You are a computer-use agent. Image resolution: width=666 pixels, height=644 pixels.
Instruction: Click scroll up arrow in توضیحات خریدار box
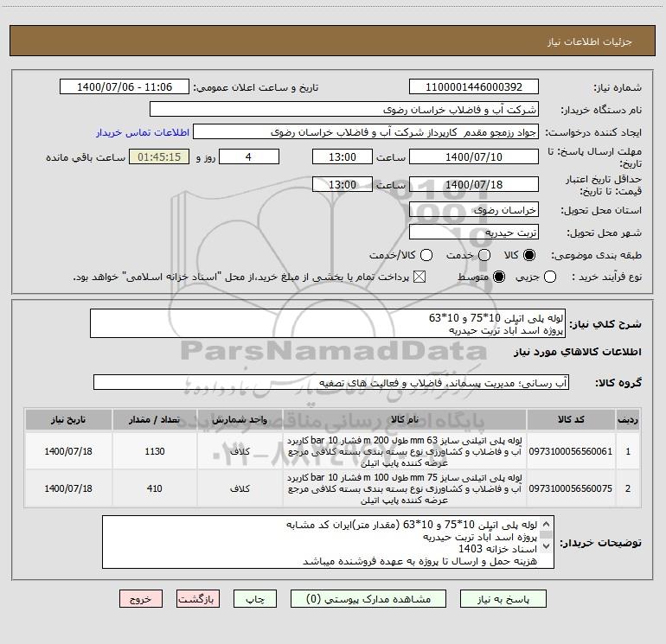pos(547,524)
